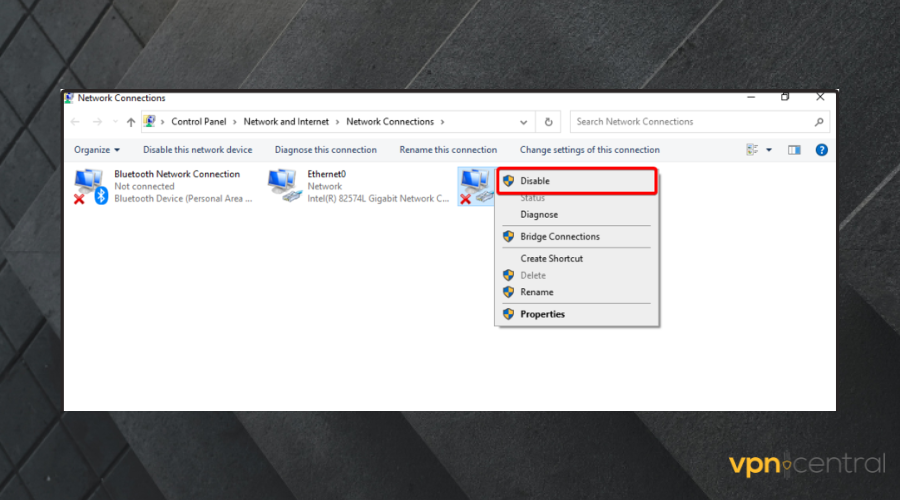900x500 pixels.
Task: Toggle the preview pane icon
Action: 794,150
